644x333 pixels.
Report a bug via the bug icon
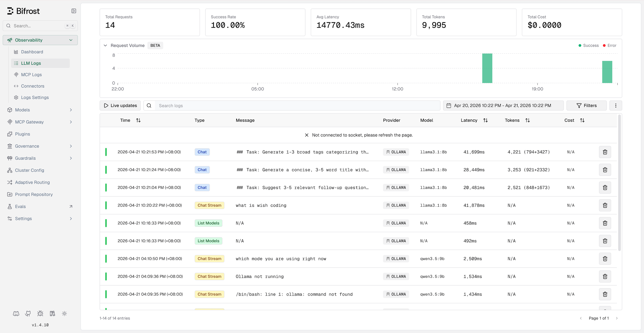click(x=40, y=313)
